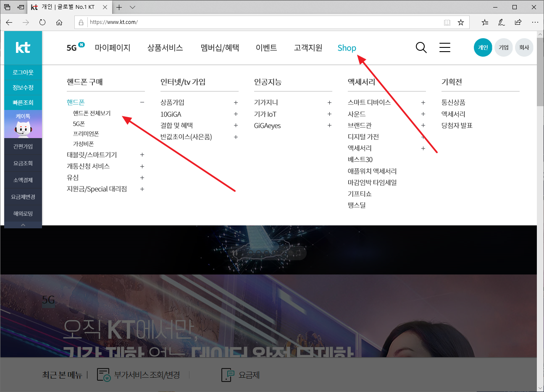Image resolution: width=544 pixels, height=392 pixels.
Task: Open 고객지원 top menu
Action: pos(308,48)
